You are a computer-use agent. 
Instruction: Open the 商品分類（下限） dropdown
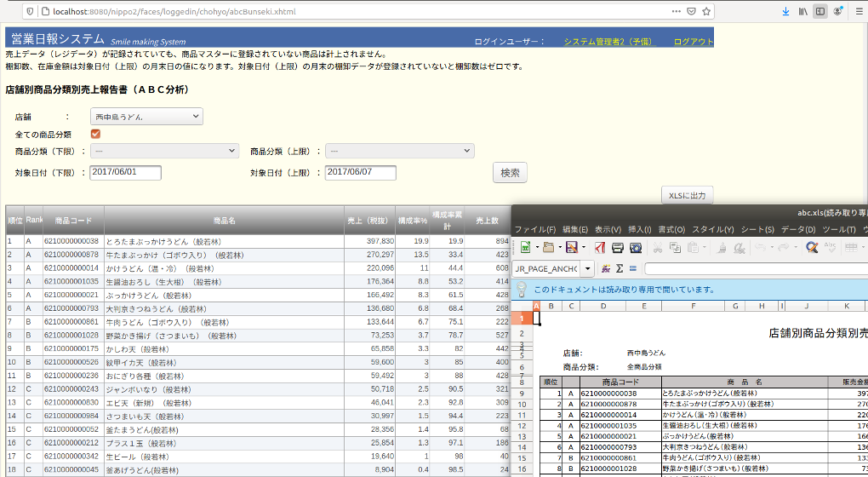pos(164,151)
